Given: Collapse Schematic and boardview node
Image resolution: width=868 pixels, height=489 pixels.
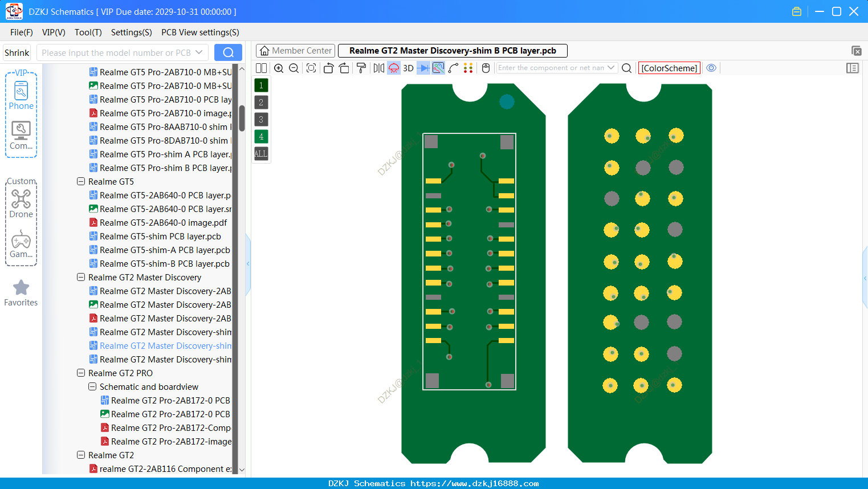Looking at the screenshot, I should click(92, 386).
